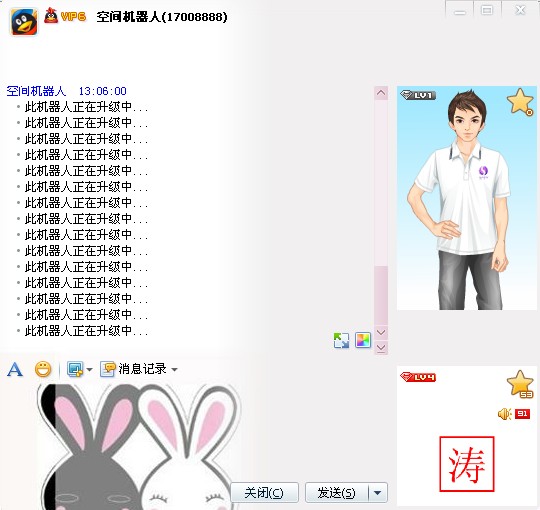Click the chat scrollbar up arrow
The width and height of the screenshot is (540, 510).
click(x=381, y=93)
